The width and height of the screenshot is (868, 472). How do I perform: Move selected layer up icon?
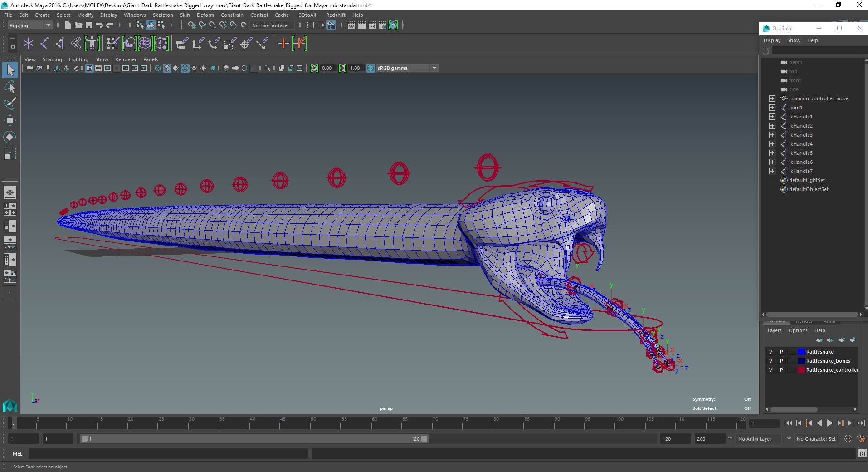tap(819, 340)
